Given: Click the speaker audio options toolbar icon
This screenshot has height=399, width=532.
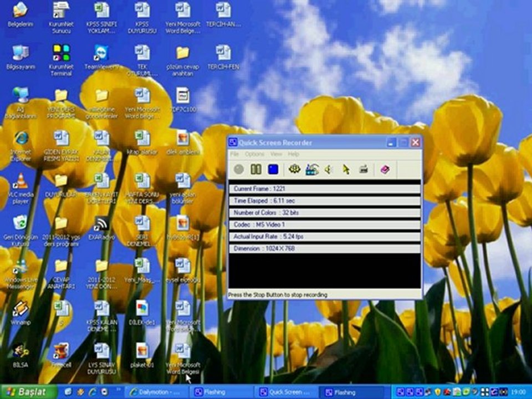Looking at the screenshot, I should pyautogui.click(x=328, y=169).
